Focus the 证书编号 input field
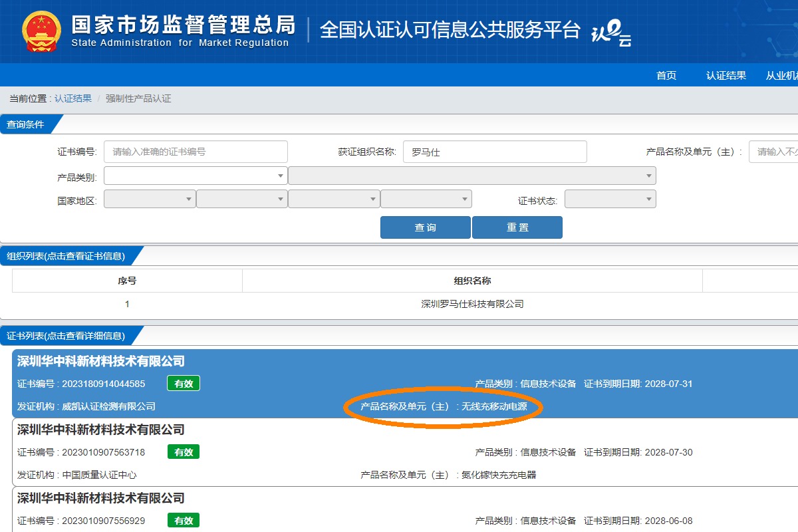The width and height of the screenshot is (798, 532). tap(196, 152)
